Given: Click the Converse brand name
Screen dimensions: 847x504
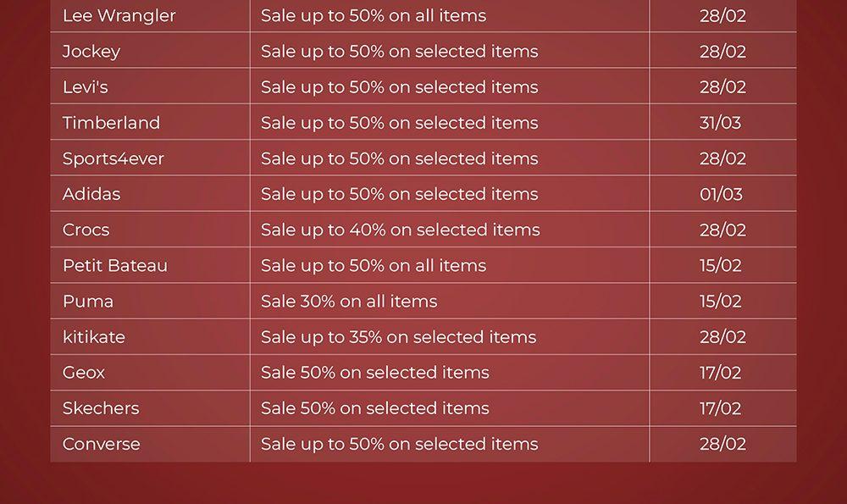Looking at the screenshot, I should pos(102,443).
